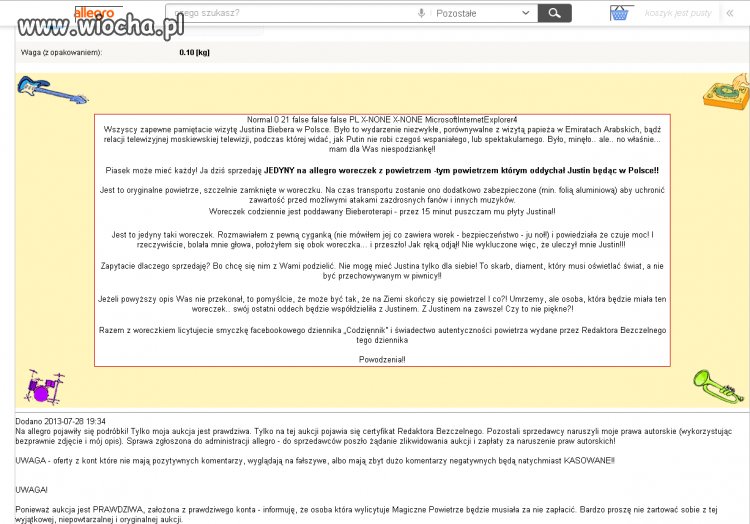This screenshot has width=750, height=524.
Task: Click the blue electric guitar image
Action: pos(52,90)
